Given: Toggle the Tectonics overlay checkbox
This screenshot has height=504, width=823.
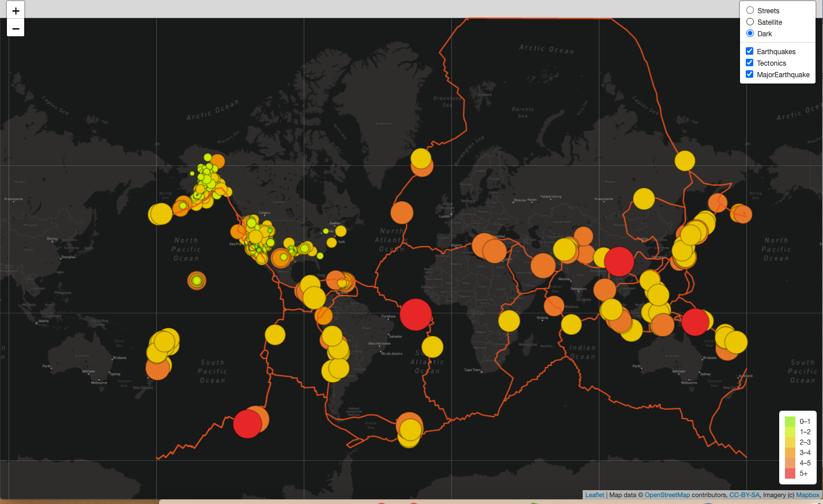Looking at the screenshot, I should coord(749,63).
